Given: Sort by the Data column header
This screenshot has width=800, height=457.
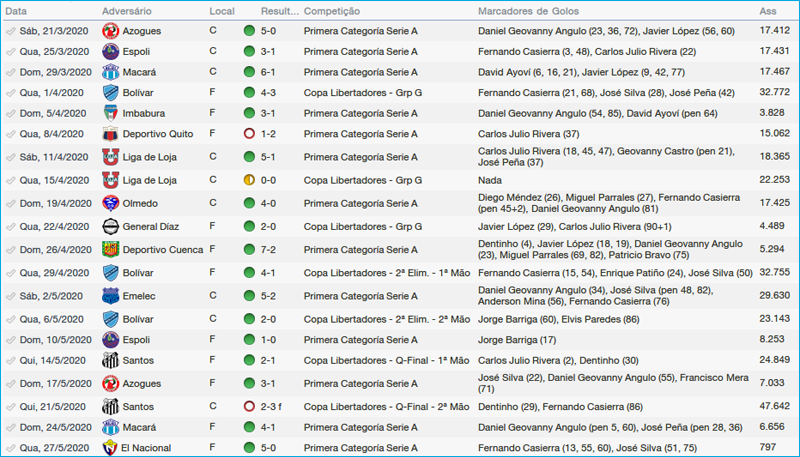Looking at the screenshot, I should (17, 10).
